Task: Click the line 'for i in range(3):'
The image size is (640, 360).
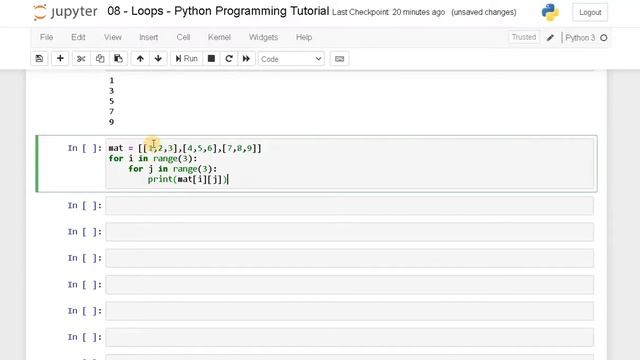Action: pos(153,158)
